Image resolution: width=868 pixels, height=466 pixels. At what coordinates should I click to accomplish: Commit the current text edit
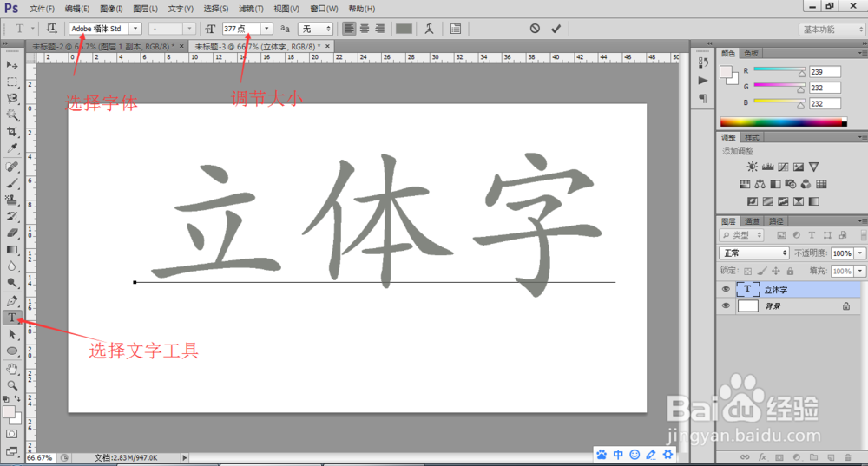[x=556, y=29]
